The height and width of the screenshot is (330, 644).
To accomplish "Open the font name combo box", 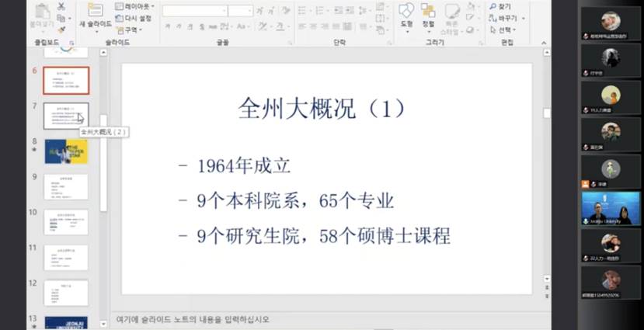I will click(x=195, y=11).
